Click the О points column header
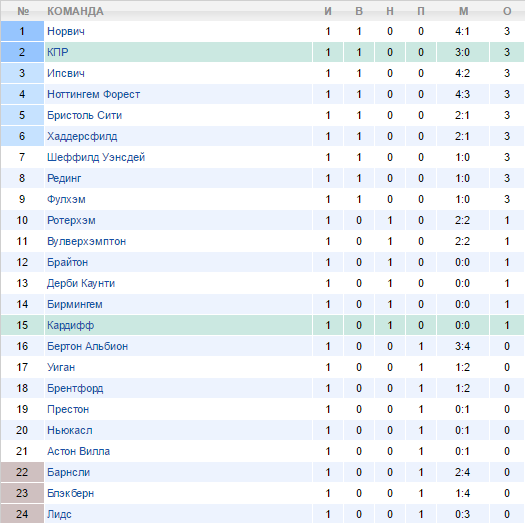 [x=507, y=11]
